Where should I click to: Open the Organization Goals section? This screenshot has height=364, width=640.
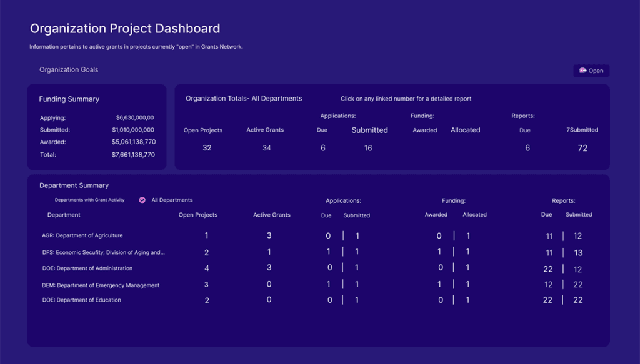click(x=69, y=70)
